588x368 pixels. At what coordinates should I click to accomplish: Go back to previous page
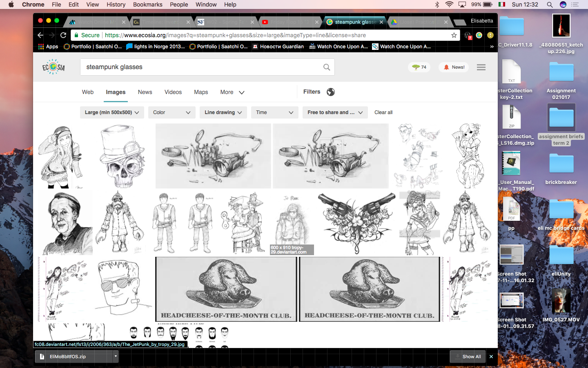(x=40, y=35)
